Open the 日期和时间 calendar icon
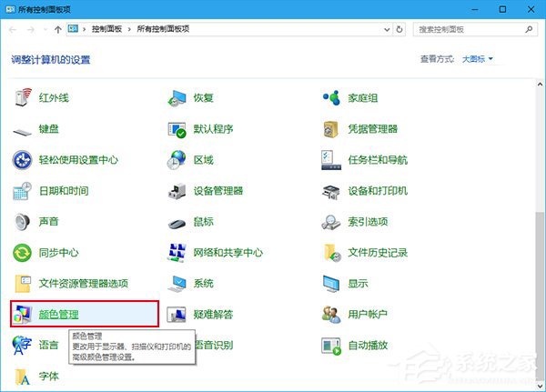 coord(22,191)
